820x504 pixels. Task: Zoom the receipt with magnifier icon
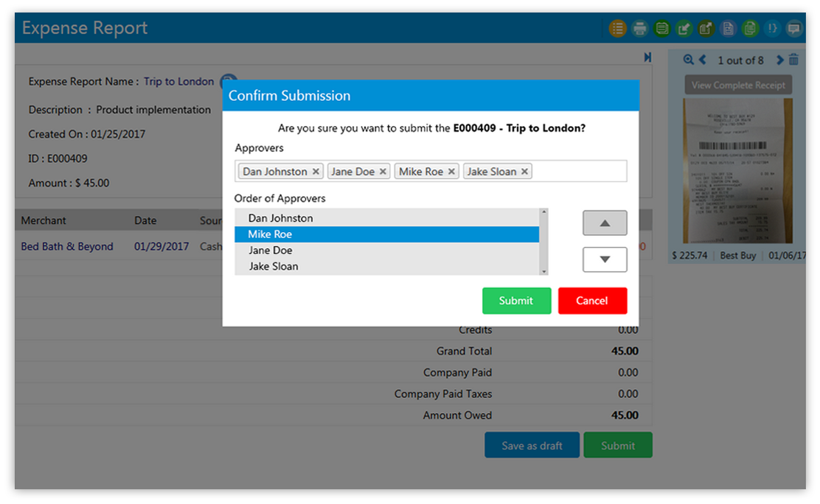[x=688, y=60]
